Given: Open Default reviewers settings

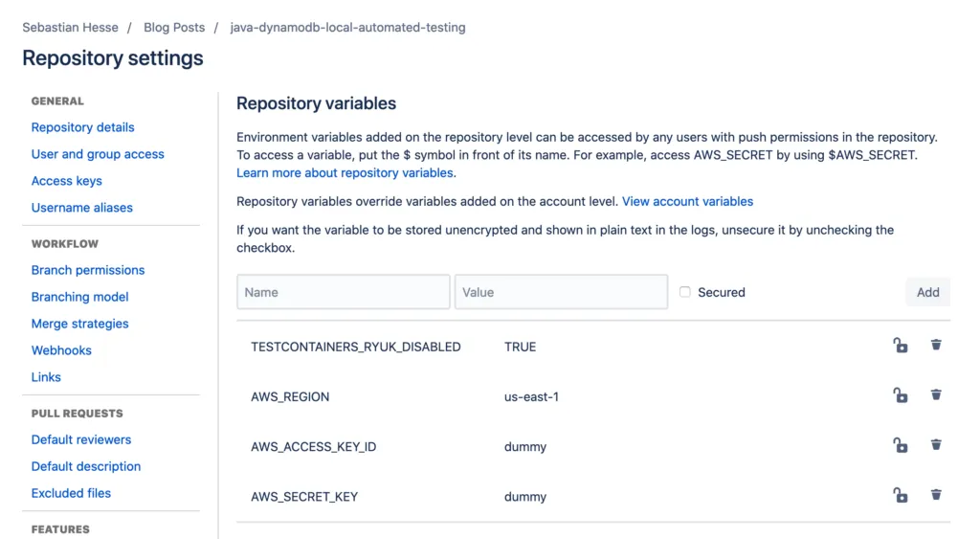Looking at the screenshot, I should (81, 439).
